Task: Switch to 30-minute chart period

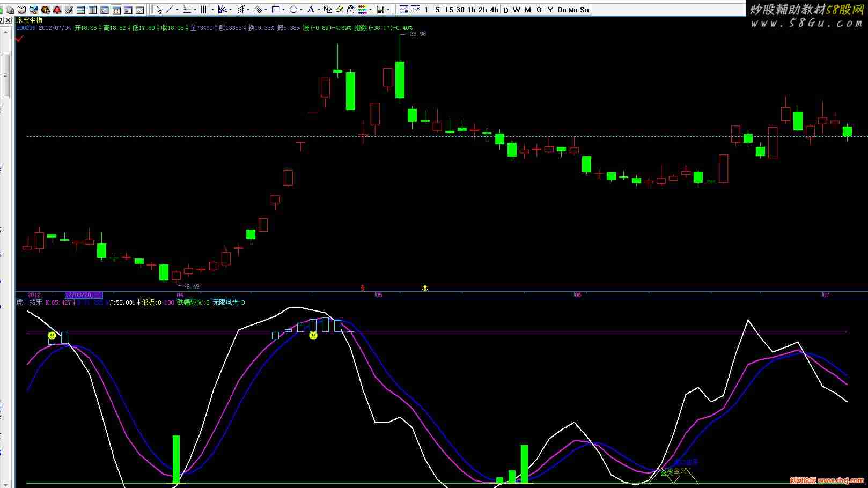Action: (x=460, y=10)
